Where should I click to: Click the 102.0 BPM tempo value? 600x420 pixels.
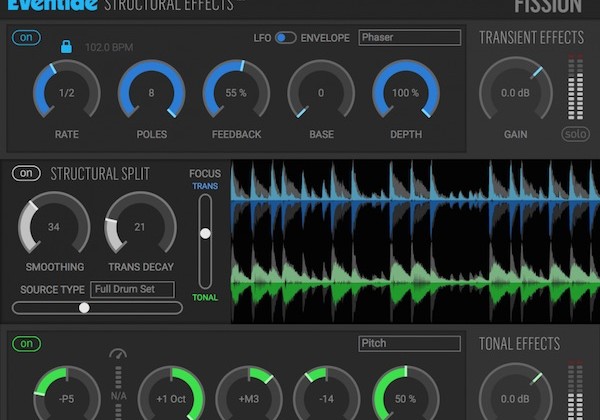coord(109,47)
